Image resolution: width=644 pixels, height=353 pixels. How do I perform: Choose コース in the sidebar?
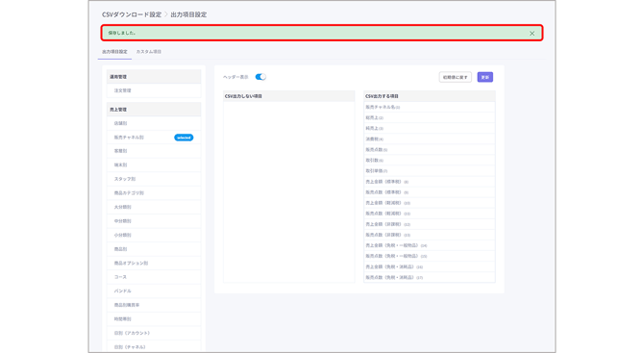coord(154,277)
